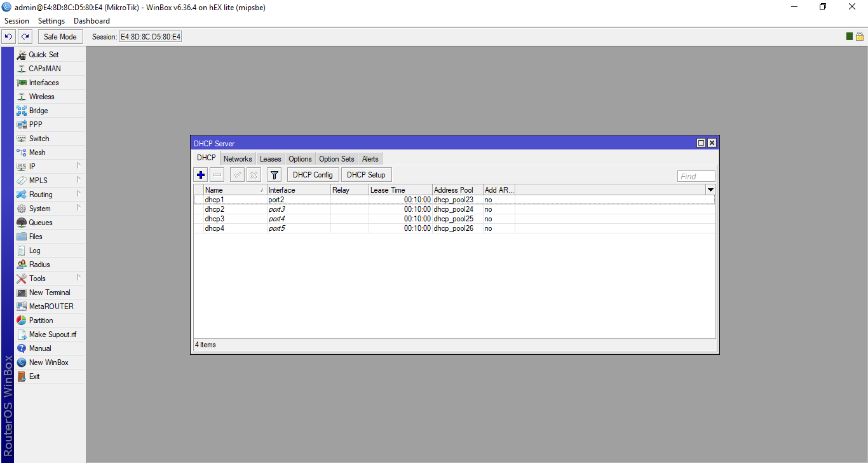Switch to the Options tab
Screen dimensions: 868x463
(300, 159)
